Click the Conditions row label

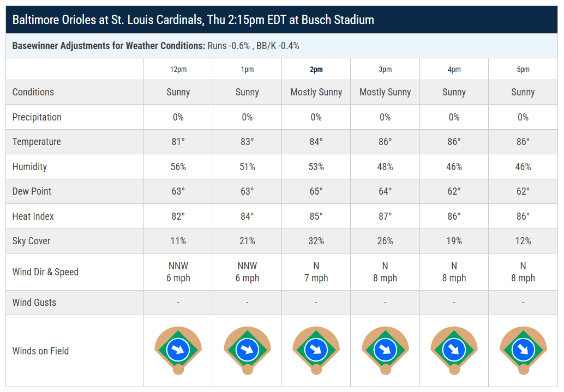33,92
